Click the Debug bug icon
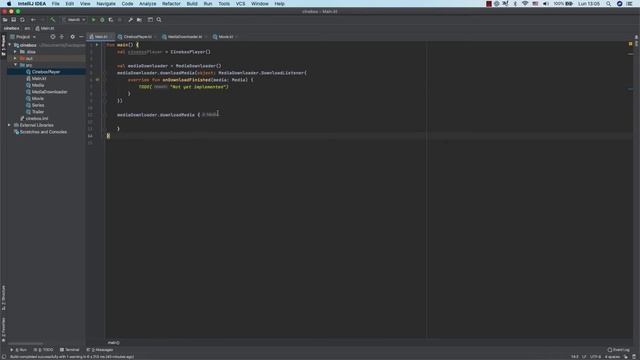 click(x=102, y=20)
